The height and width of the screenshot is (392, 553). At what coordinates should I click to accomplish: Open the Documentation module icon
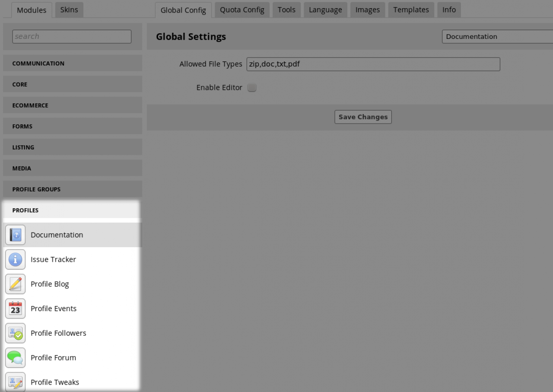[x=16, y=235]
